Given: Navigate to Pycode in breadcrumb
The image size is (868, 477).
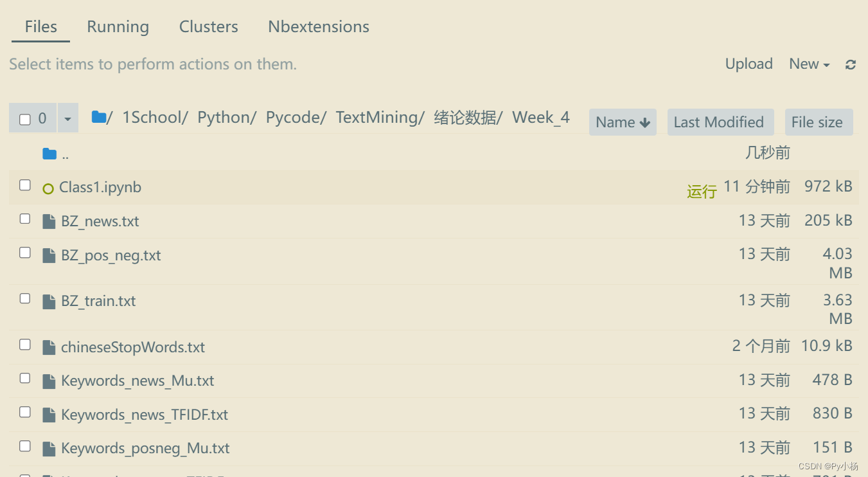Looking at the screenshot, I should tap(294, 118).
